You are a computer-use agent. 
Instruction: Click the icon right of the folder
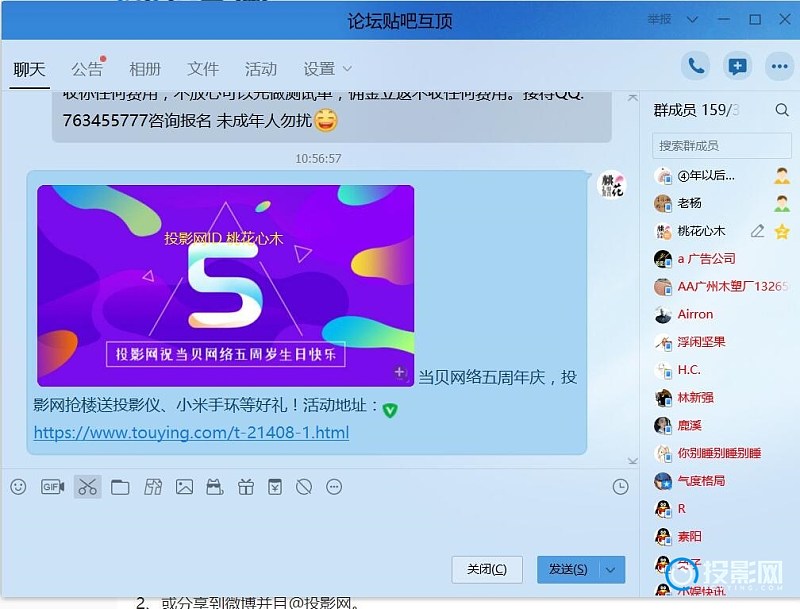(x=153, y=487)
